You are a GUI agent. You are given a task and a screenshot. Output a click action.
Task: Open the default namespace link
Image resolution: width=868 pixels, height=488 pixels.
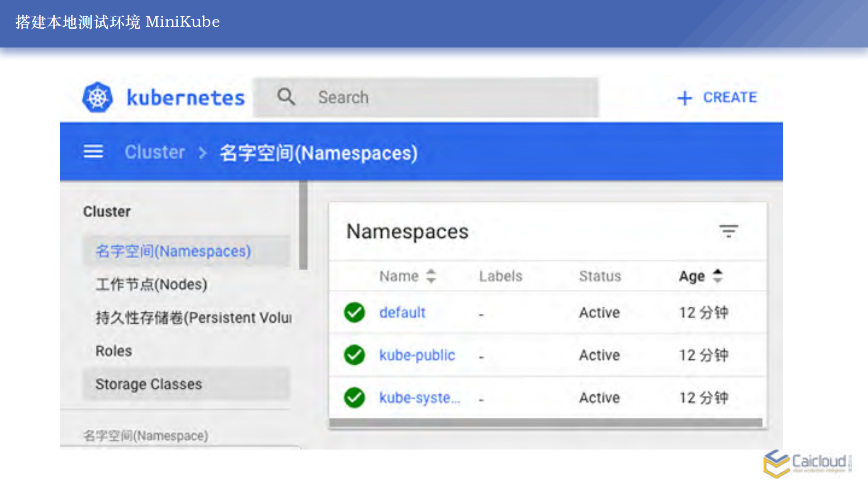(x=402, y=313)
